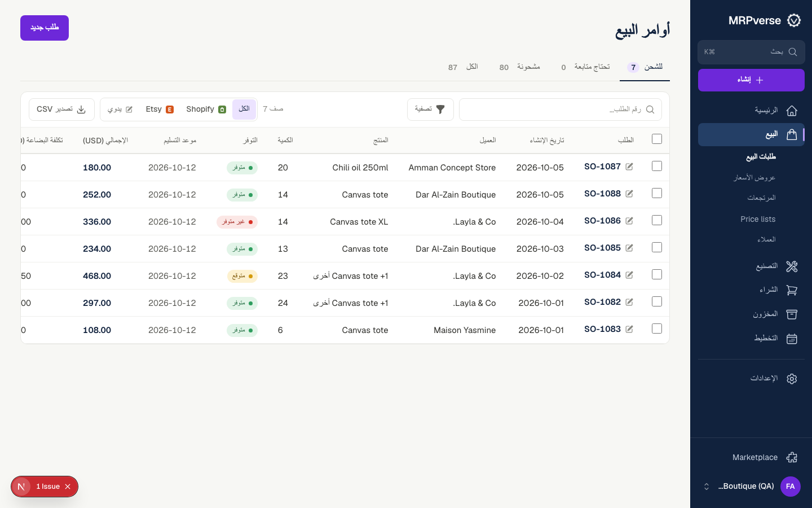Focus the sidebar بحث search box

click(x=751, y=52)
